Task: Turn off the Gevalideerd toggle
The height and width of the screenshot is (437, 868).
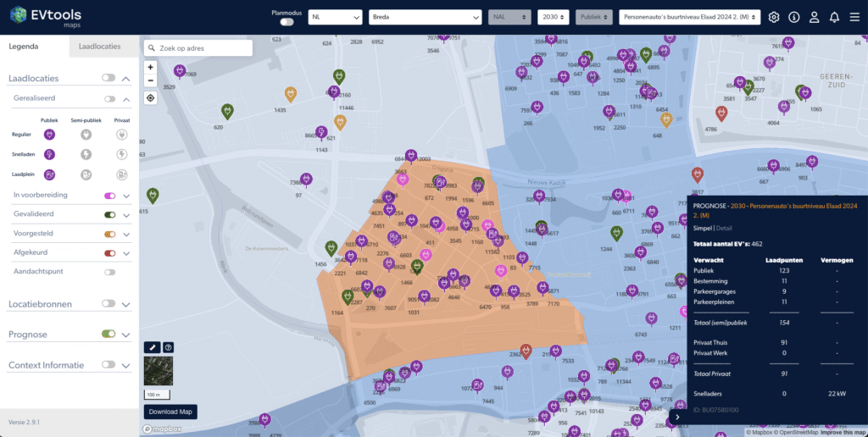Action: 109,214
